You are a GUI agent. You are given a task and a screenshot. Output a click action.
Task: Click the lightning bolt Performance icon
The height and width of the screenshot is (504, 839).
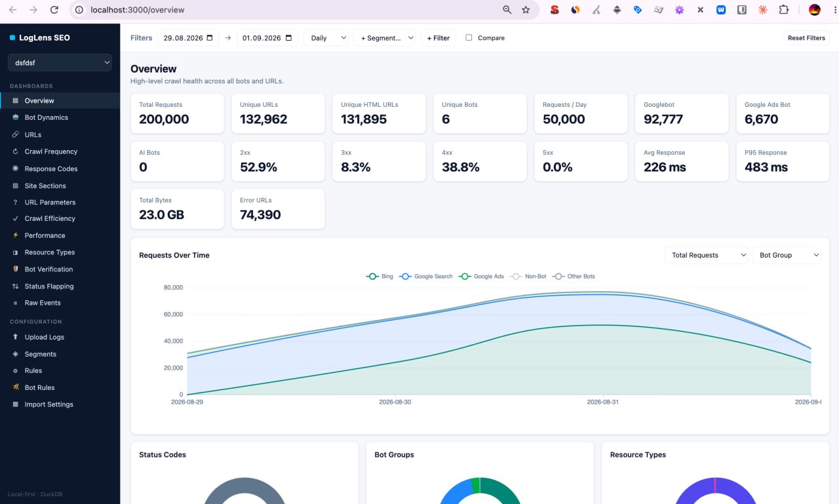click(16, 235)
